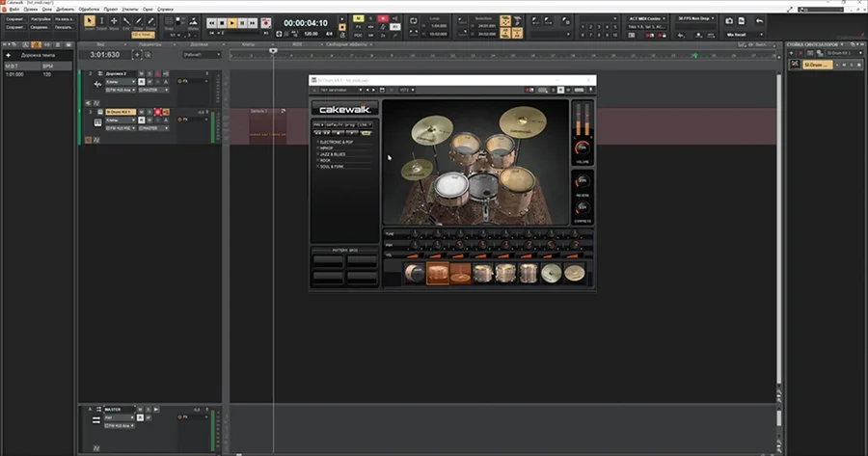This screenshot has width=868, height=456.
Task: Click SI-Drum synth entry in Synth Rack
Action: [817, 65]
